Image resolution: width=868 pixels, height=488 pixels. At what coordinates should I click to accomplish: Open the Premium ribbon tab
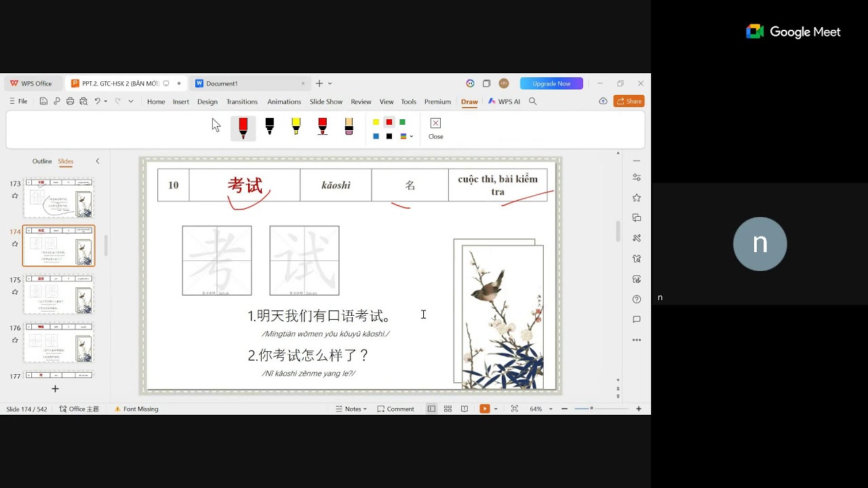437,102
